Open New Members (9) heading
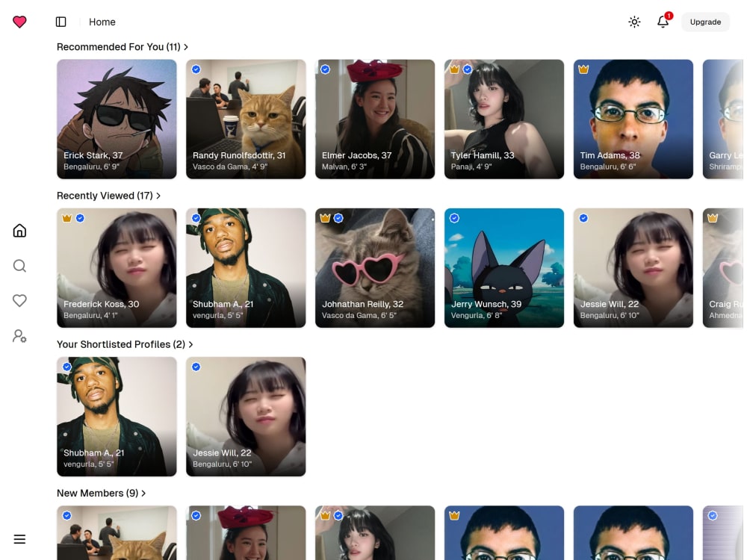This screenshot has height=560, width=747. [x=98, y=494]
